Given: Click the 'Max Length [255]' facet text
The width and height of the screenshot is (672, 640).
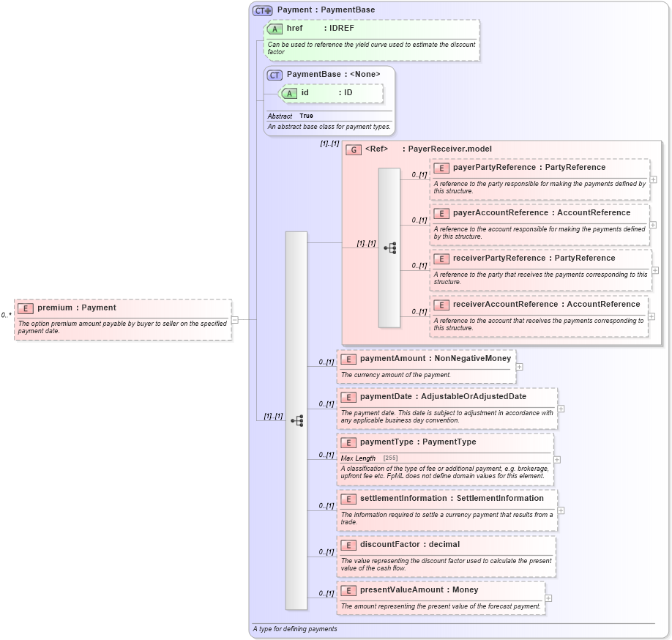Looking at the screenshot, I should [370, 458].
